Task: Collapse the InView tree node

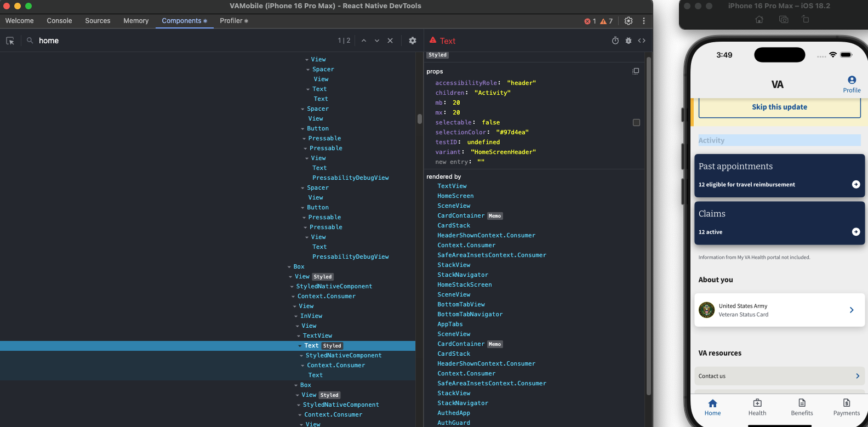Action: (296, 316)
